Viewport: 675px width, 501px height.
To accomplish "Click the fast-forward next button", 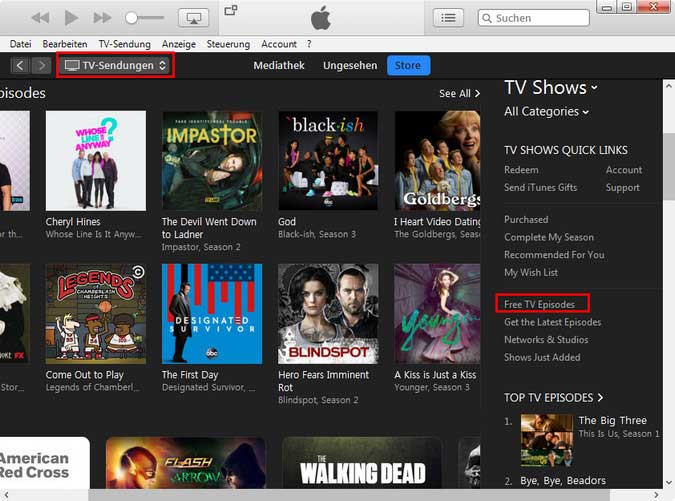I will [x=102, y=18].
